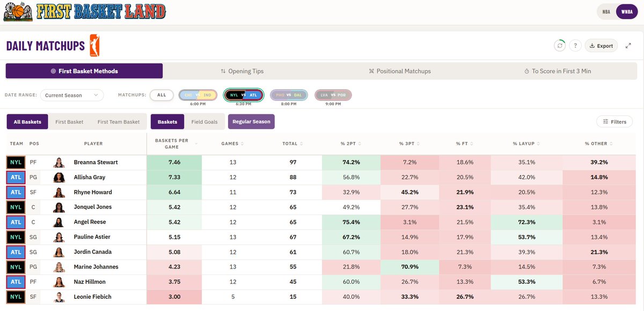644x311 pixels.
Task: Click Leonie Fiebich's player avatar
Action: pos(60,297)
